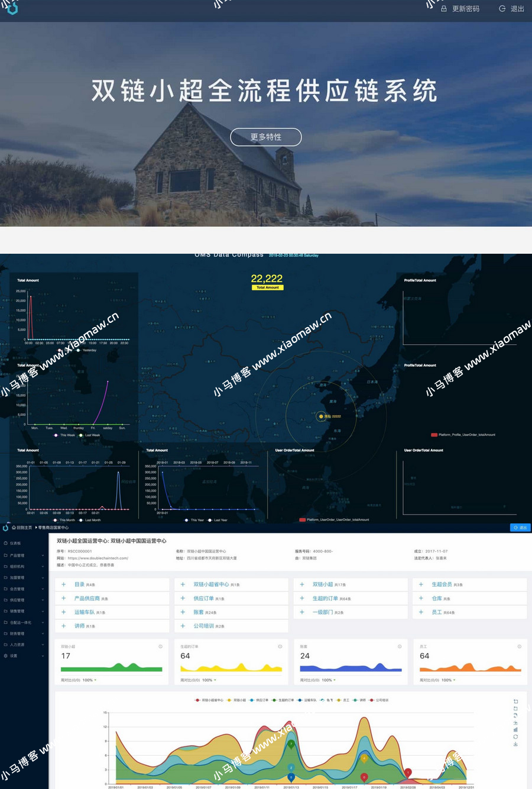Open the 目录 link

pos(79,584)
